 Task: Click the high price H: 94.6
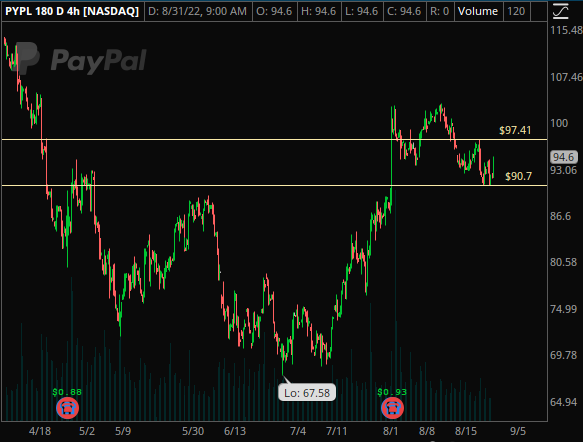(x=319, y=11)
